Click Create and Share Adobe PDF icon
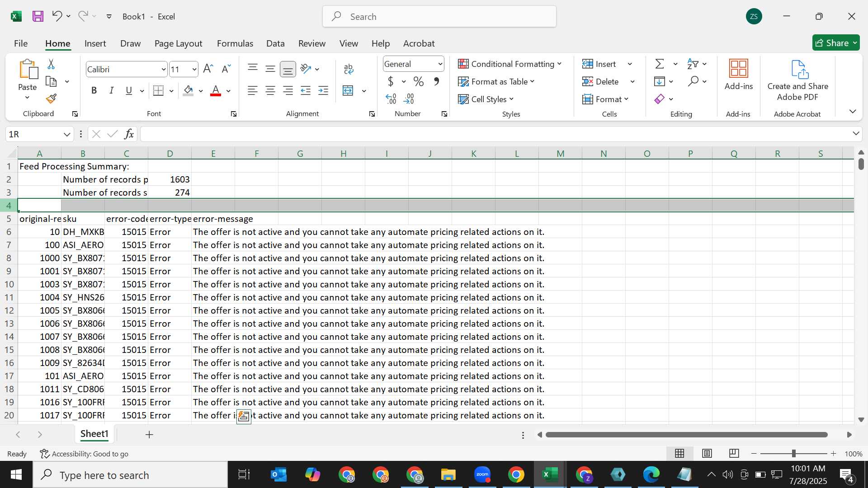 (x=799, y=69)
